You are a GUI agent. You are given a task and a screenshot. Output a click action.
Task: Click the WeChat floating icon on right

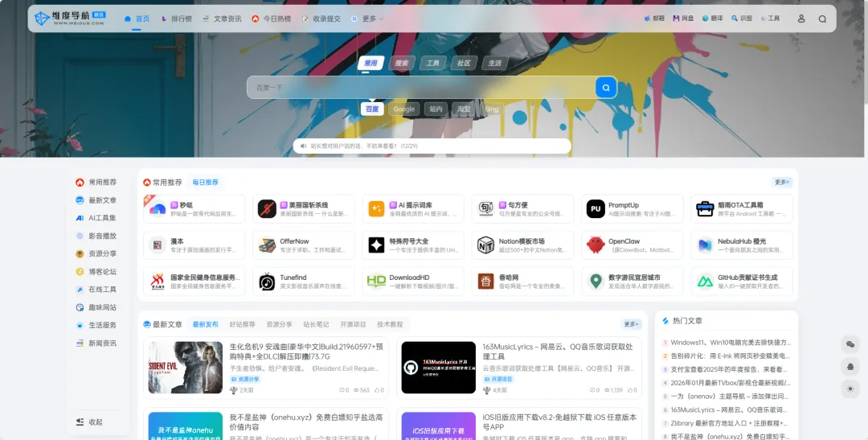point(850,345)
